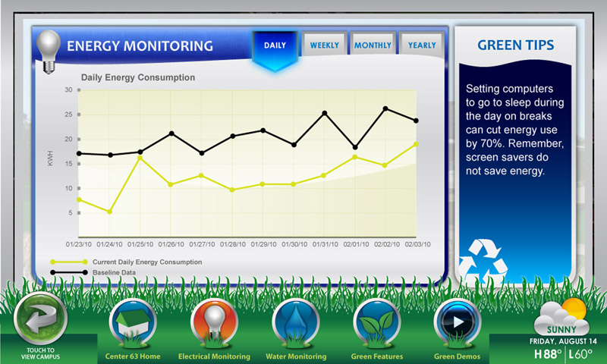This screenshot has height=364, width=607.
Task: Click the TOUCH TO VIEW CAMPUS text
Action: [41, 353]
